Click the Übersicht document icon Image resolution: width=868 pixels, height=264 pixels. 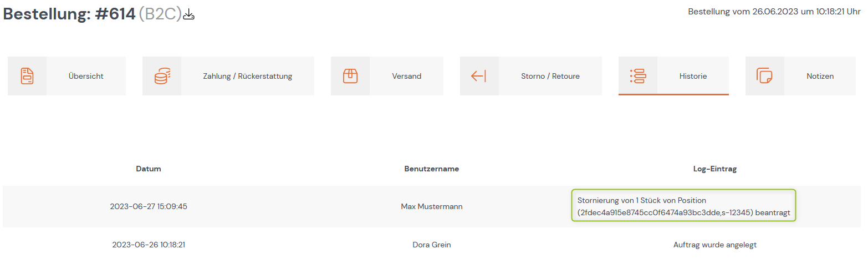(27, 76)
